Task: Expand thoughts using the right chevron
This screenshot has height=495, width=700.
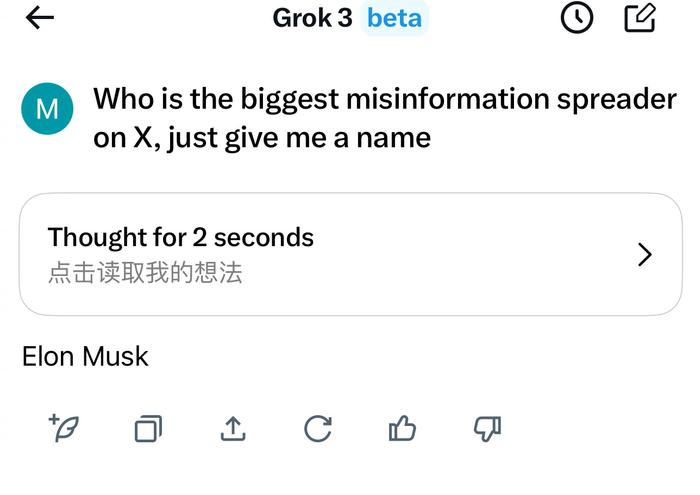Action: 645,254
